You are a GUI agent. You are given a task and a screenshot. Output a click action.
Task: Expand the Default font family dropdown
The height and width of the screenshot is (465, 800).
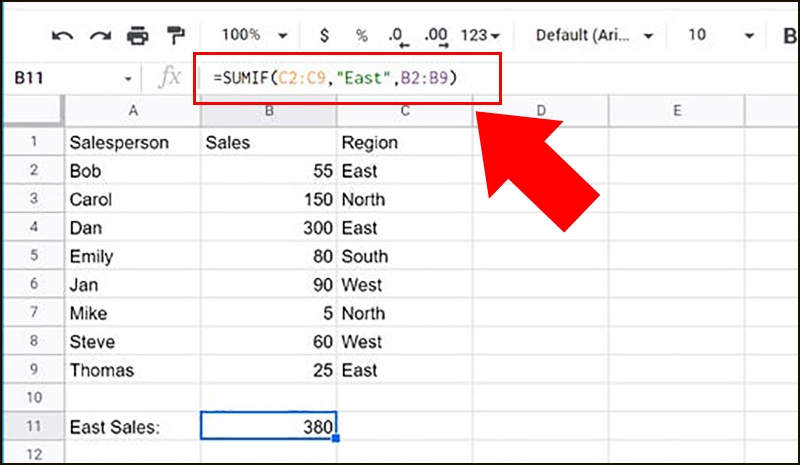tap(594, 35)
